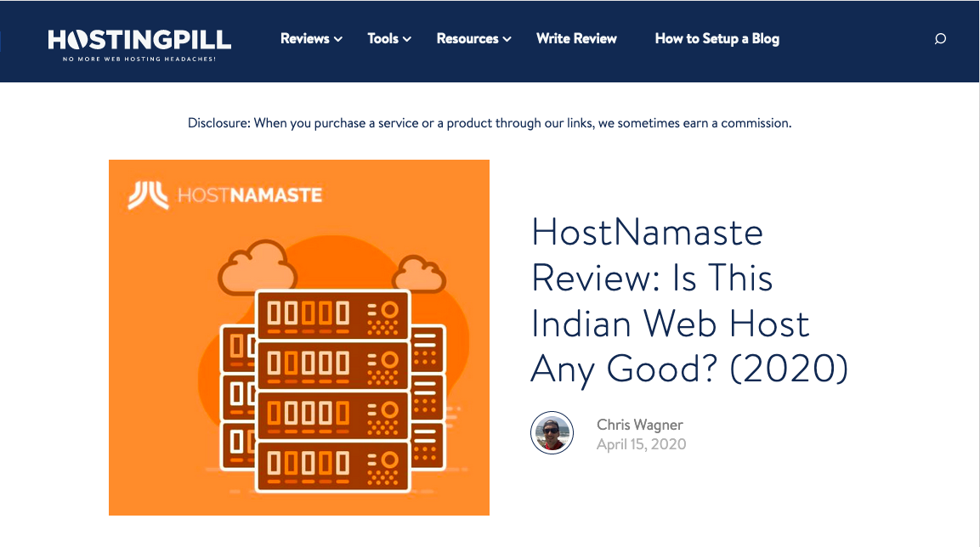980x547 pixels.
Task: Go to Write Review page
Action: [x=576, y=39]
